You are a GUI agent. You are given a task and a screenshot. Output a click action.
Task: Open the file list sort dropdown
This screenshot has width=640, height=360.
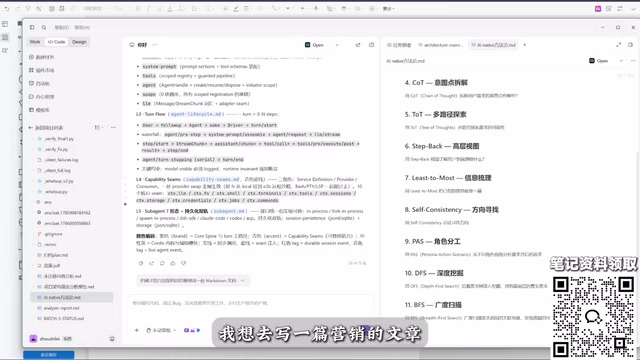click(x=98, y=128)
